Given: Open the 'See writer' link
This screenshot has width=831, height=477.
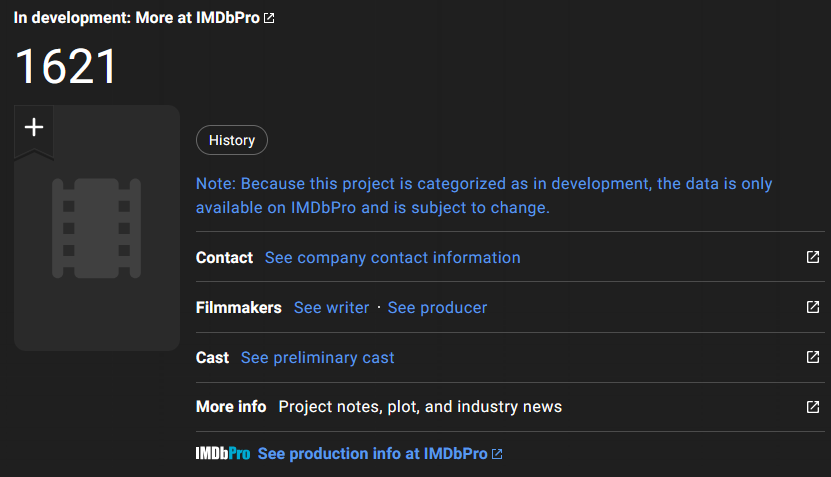Looking at the screenshot, I should (331, 307).
